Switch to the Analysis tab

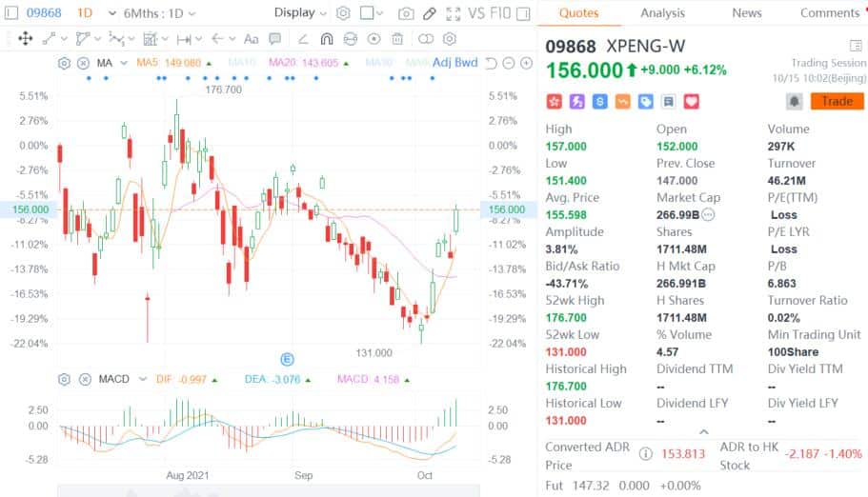click(662, 12)
